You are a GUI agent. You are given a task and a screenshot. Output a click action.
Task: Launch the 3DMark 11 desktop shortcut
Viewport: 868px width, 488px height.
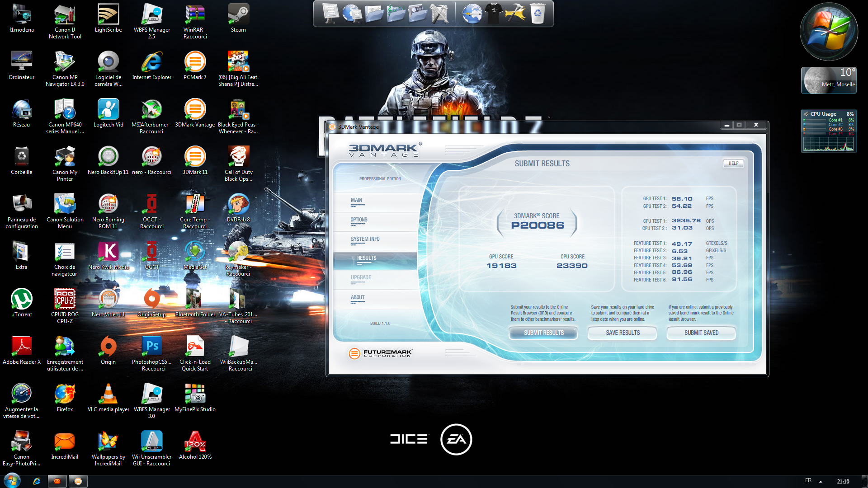pyautogui.click(x=195, y=157)
